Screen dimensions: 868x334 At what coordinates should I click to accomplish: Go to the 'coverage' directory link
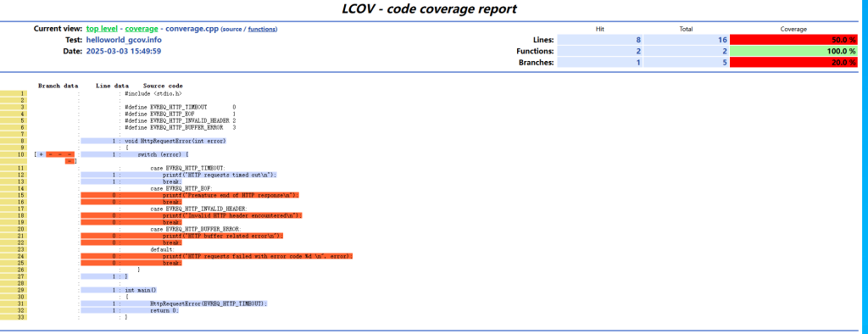coord(142,29)
